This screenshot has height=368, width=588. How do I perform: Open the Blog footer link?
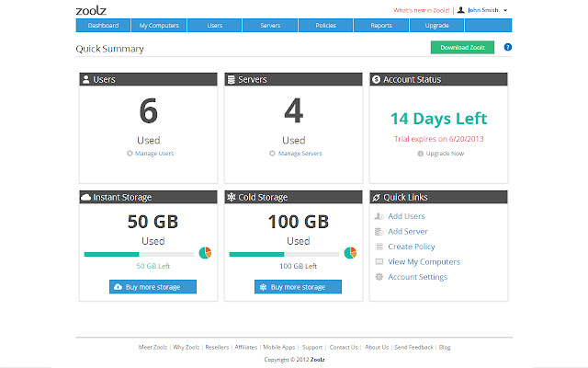[x=445, y=348]
